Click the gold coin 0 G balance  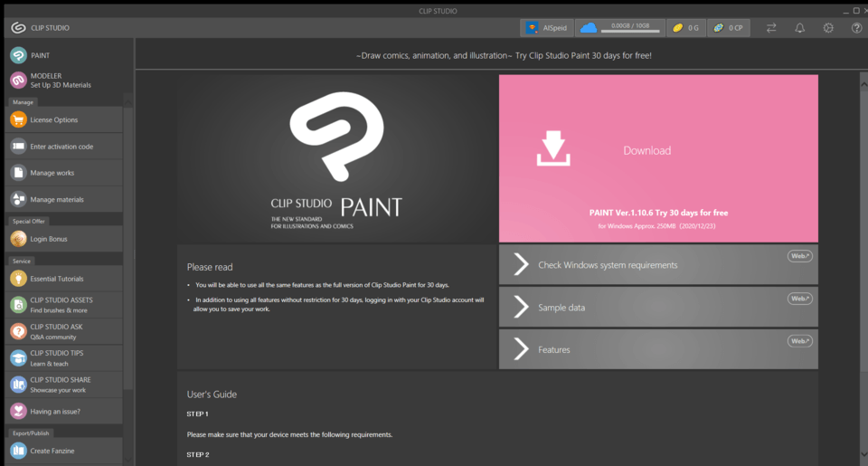686,28
